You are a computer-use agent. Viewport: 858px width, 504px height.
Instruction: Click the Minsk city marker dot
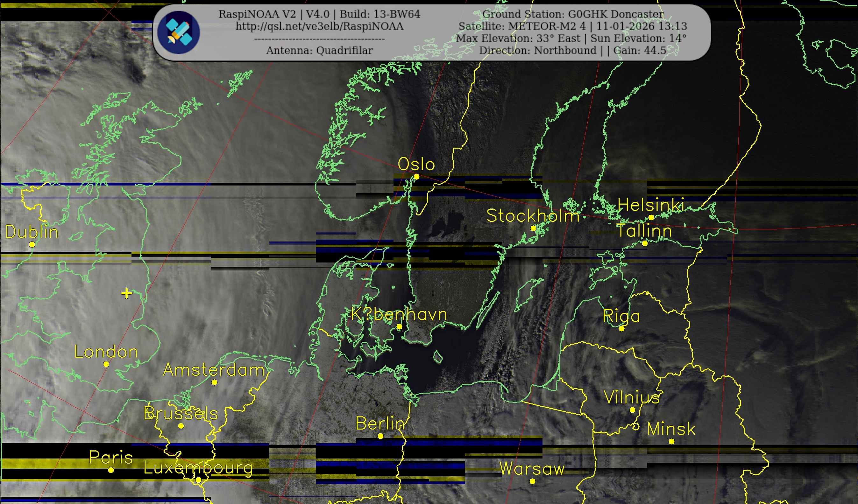(x=671, y=441)
